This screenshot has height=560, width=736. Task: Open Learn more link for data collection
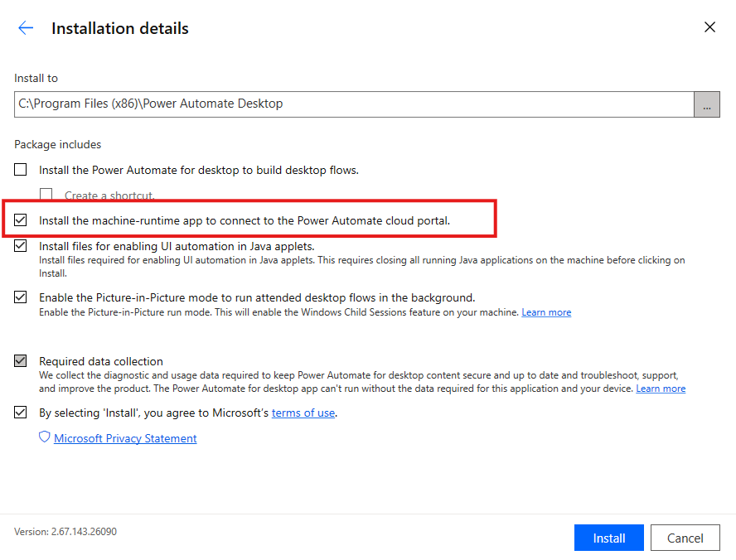661,389
